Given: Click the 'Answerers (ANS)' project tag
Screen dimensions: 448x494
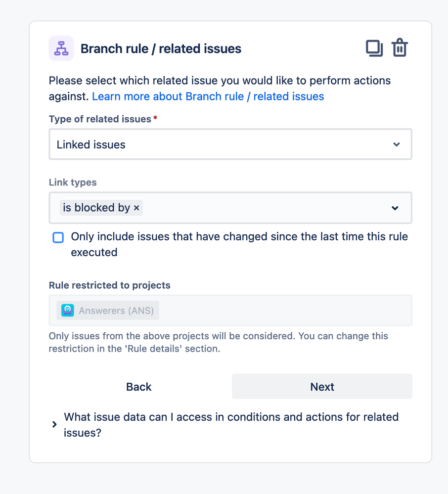Looking at the screenshot, I should (x=116, y=311).
